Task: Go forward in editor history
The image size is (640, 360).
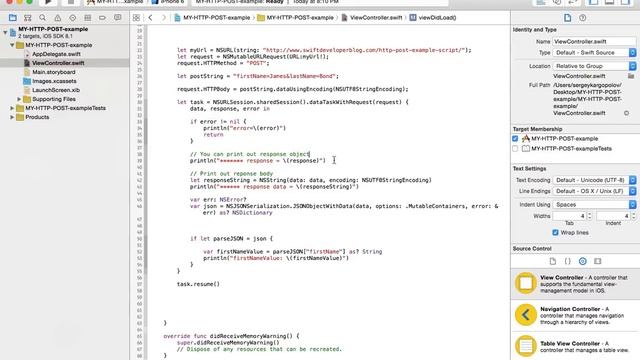Action: point(164,18)
